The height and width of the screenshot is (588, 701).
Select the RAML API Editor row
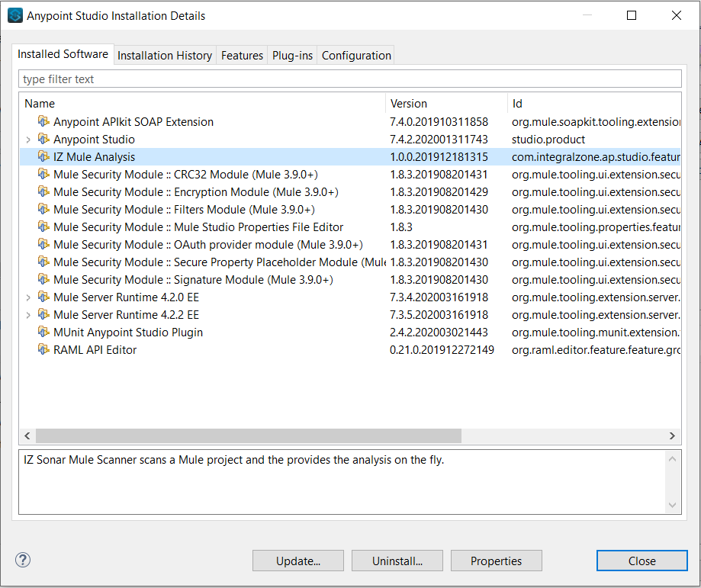click(350, 349)
